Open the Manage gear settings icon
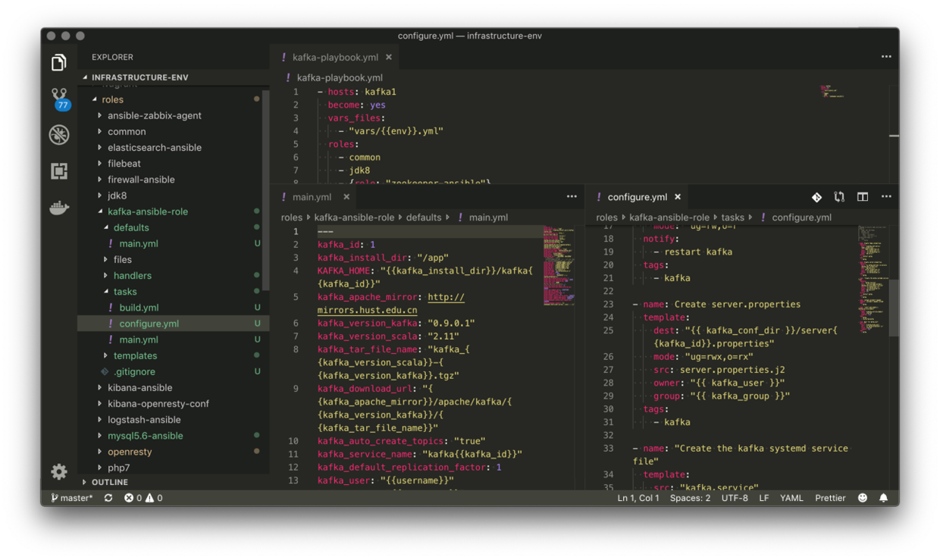The image size is (940, 560). tap(59, 471)
